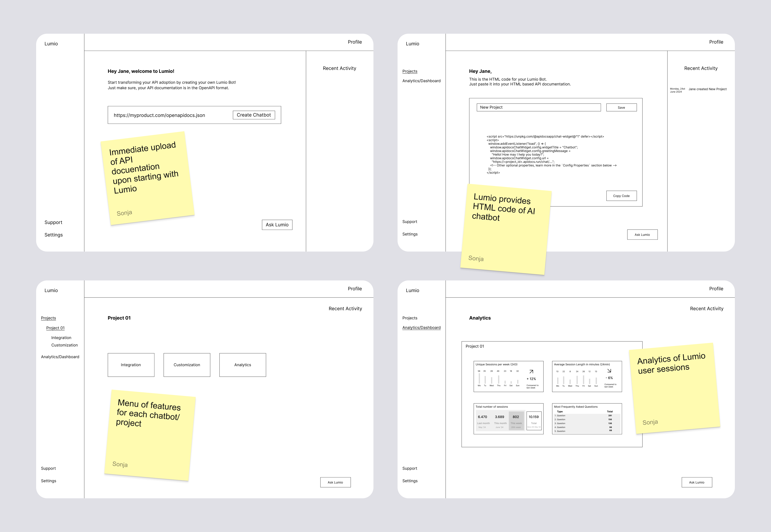
Task: Open Projects on the HTML code screen sidebar
Action: pos(410,71)
